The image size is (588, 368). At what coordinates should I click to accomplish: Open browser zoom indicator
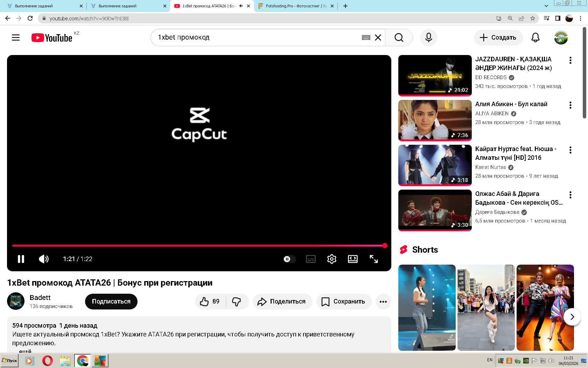click(x=510, y=18)
